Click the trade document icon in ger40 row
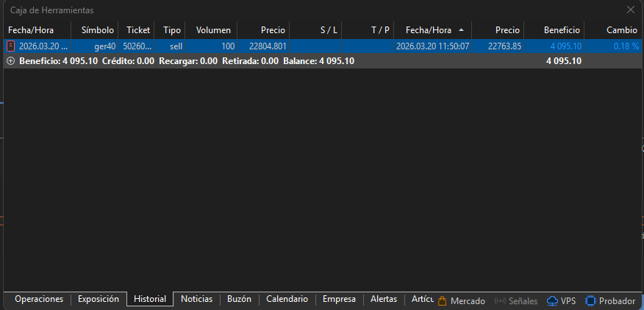 (x=10, y=46)
